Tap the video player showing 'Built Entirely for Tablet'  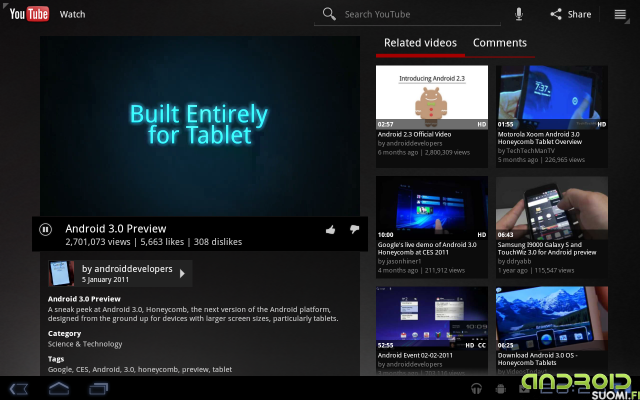(200, 126)
